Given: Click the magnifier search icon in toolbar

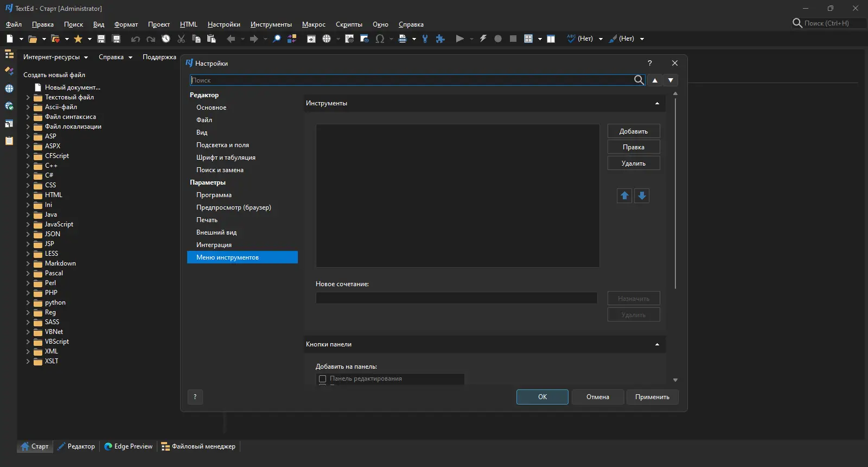Looking at the screenshot, I should pos(277,39).
